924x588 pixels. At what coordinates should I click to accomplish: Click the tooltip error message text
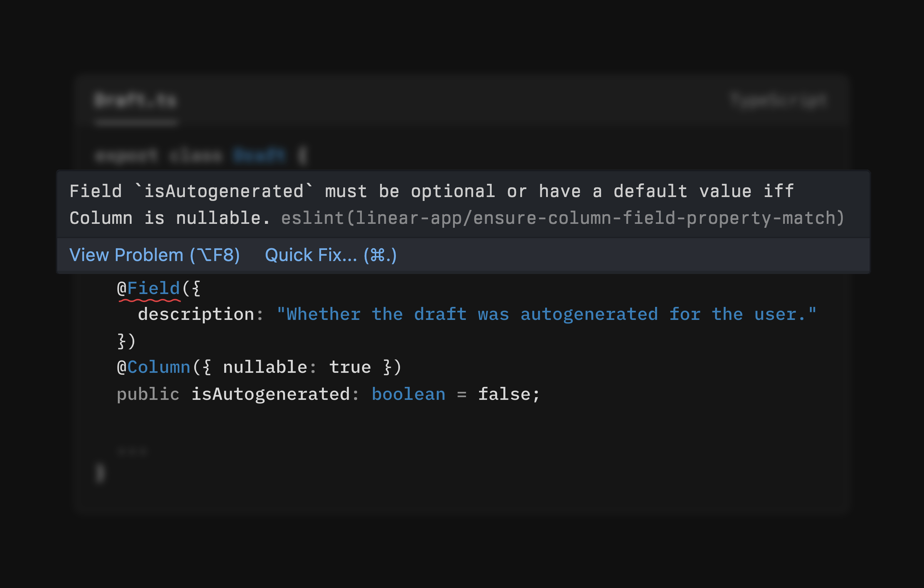[x=431, y=191]
